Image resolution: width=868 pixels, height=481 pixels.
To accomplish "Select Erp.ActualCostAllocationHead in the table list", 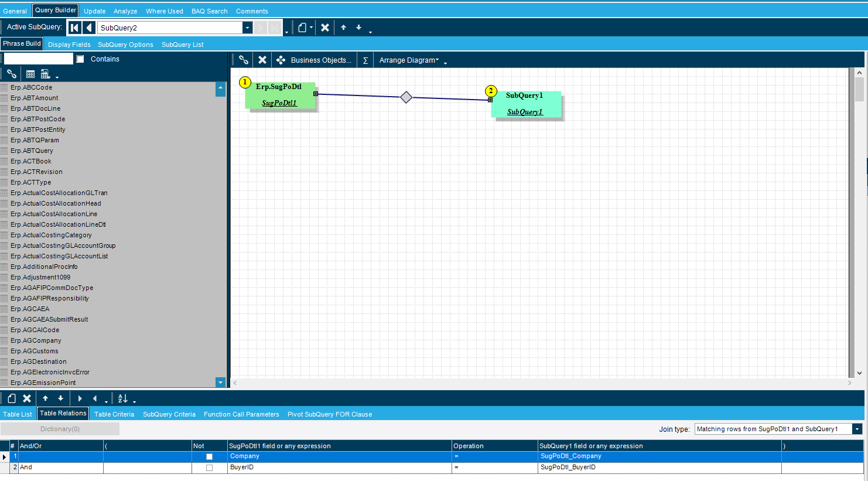I will point(56,203).
